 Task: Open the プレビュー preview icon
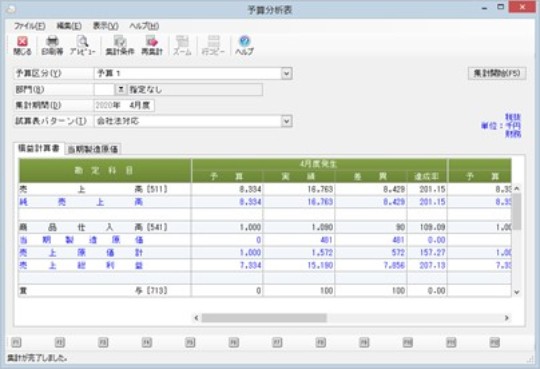tap(83, 46)
